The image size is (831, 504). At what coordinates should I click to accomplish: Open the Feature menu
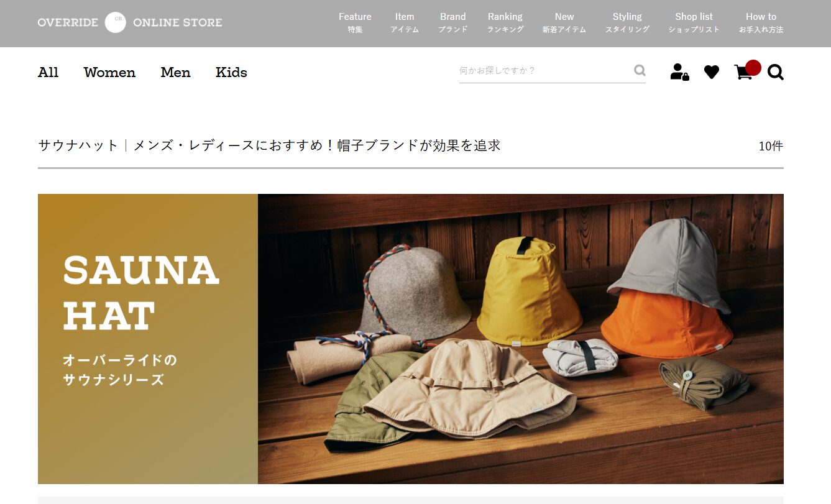355,22
